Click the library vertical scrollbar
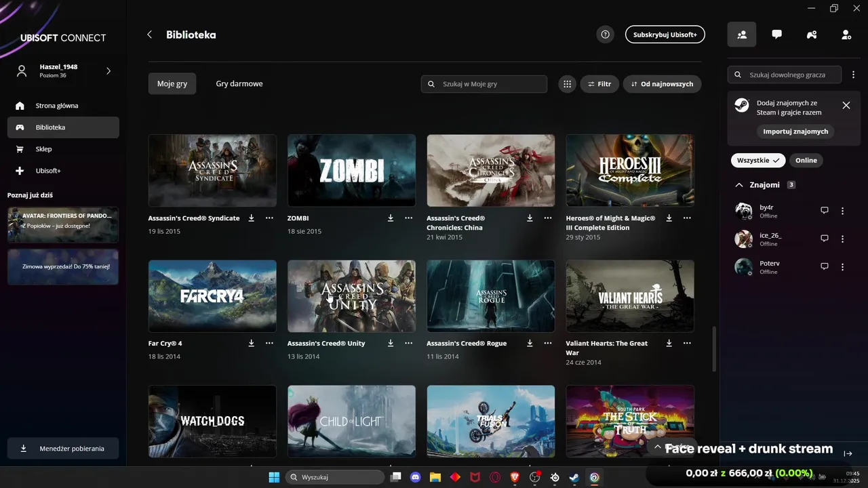This screenshot has height=488, width=868. click(x=713, y=348)
